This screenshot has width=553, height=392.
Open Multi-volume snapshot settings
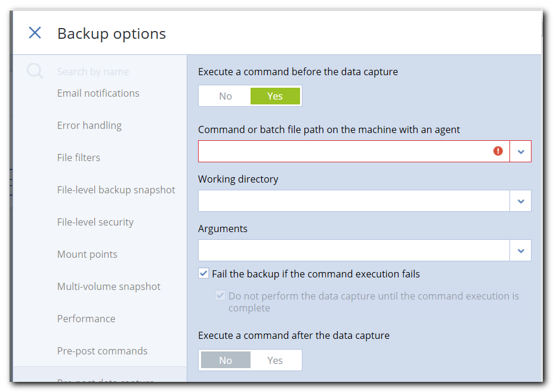[109, 286]
